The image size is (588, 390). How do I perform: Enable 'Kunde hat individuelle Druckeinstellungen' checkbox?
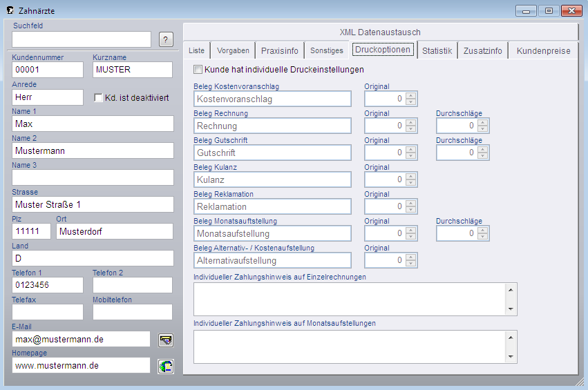[198, 69]
